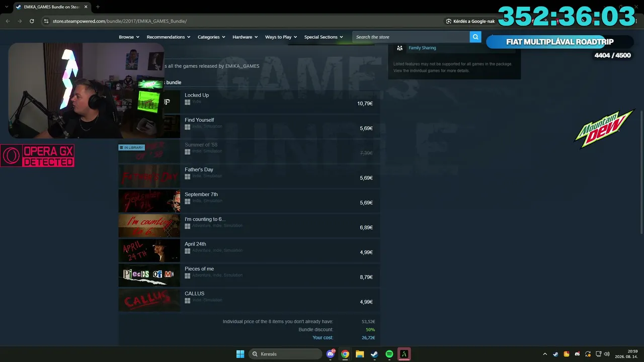Image resolution: width=644 pixels, height=362 pixels.
Task: Open the Father's Day game page
Action: (x=199, y=169)
